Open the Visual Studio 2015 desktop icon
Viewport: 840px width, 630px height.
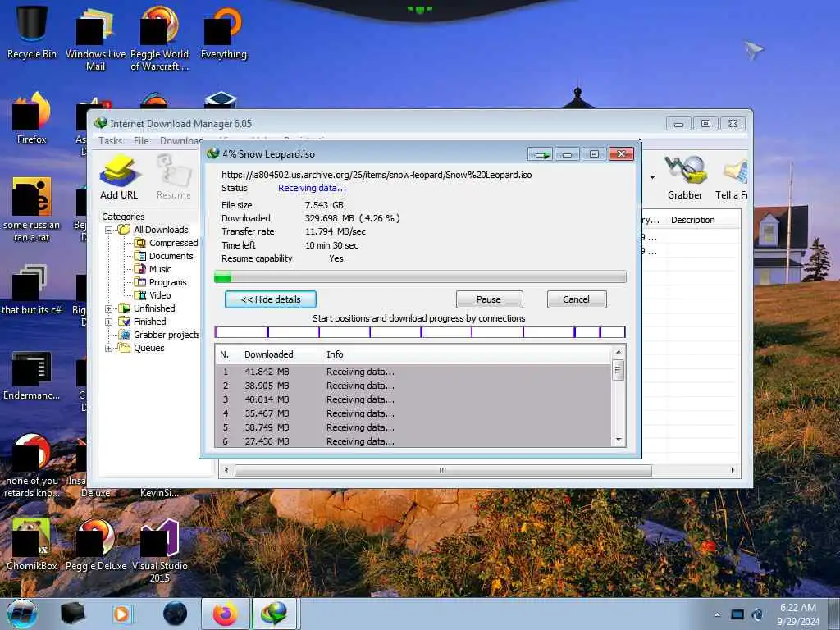point(160,550)
